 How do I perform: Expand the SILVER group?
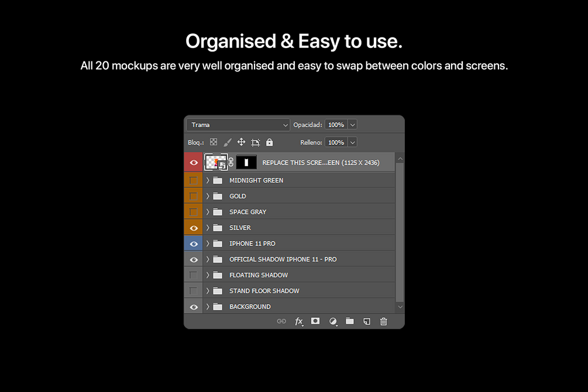207,228
